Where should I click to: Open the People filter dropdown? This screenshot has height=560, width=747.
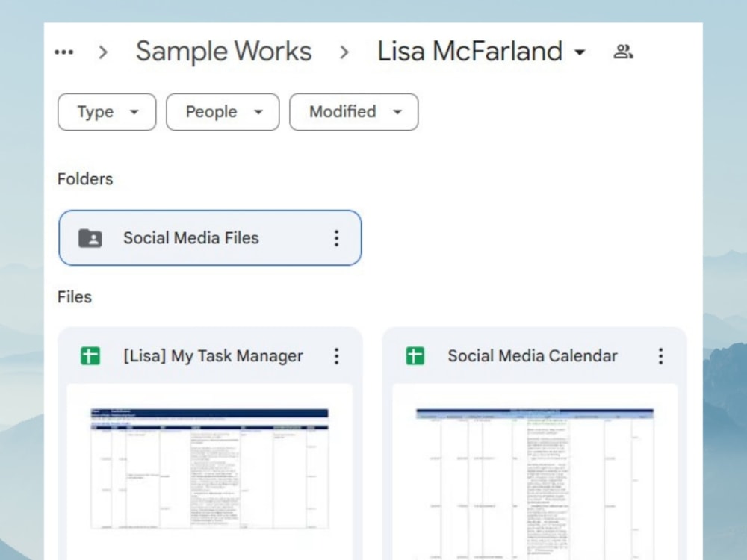point(223,112)
